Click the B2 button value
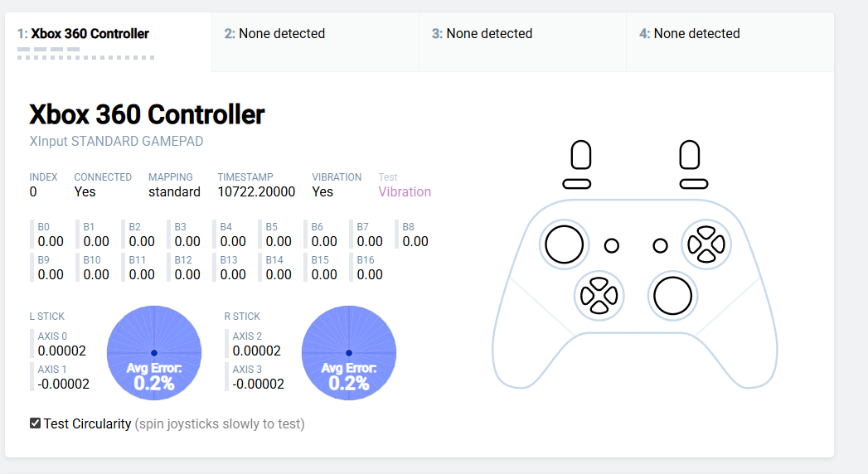868x474 pixels. [x=142, y=242]
